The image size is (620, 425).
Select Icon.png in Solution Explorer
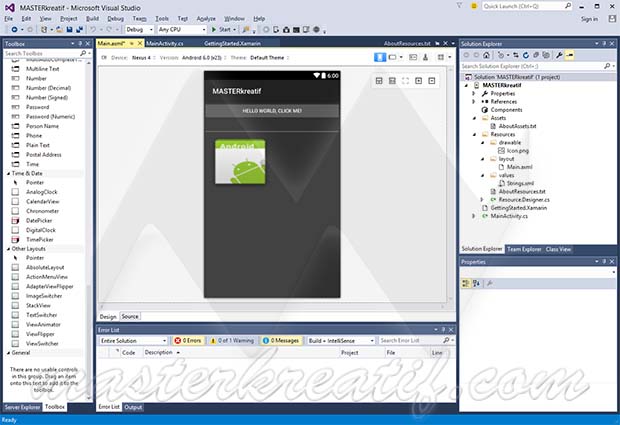(x=518, y=151)
